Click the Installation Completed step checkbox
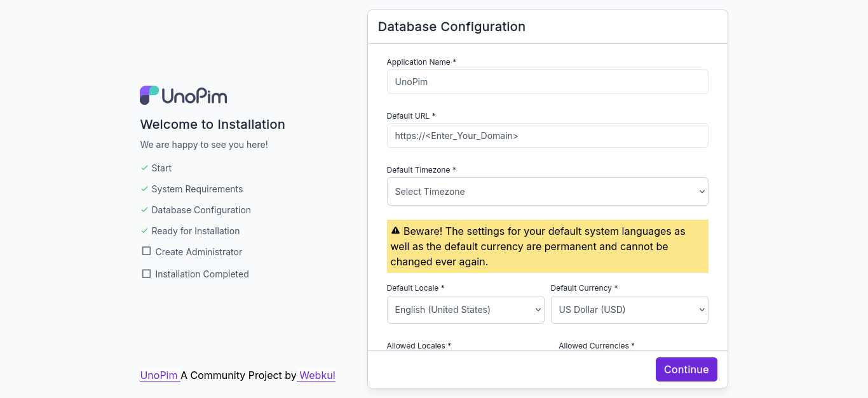The height and width of the screenshot is (398, 868). coord(146,274)
